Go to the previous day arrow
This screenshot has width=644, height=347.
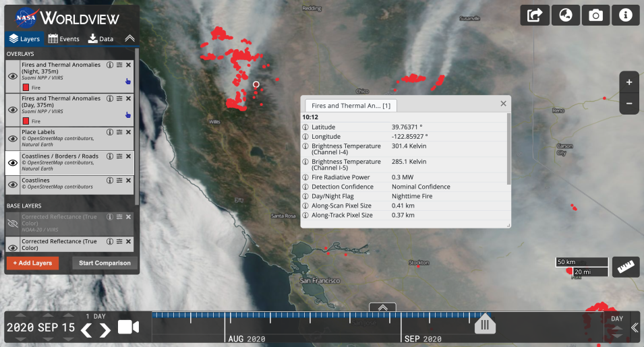[x=86, y=329]
